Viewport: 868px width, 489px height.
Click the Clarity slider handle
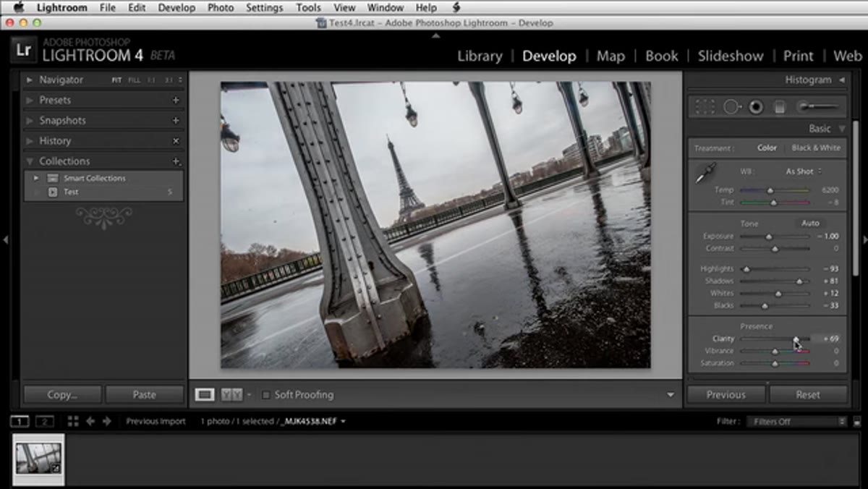click(796, 339)
